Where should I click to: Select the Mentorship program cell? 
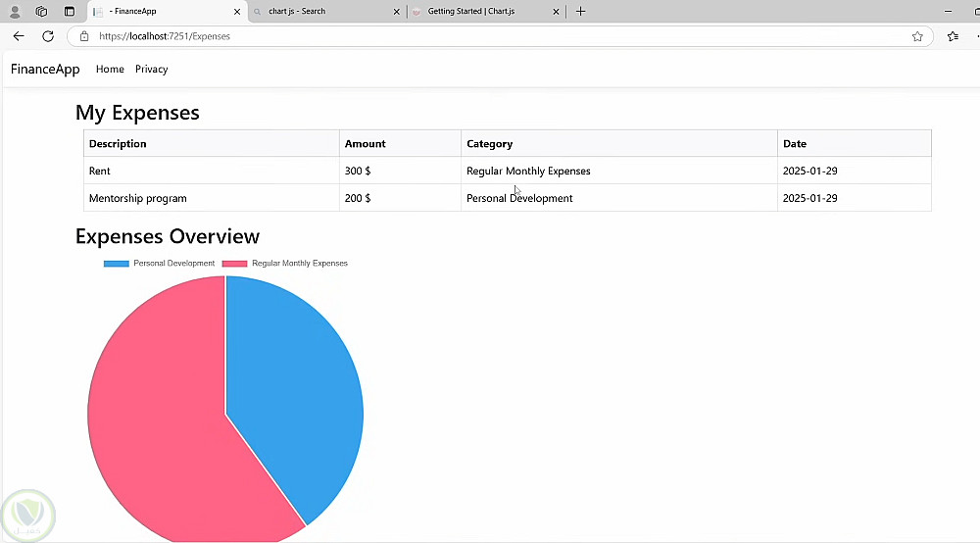pyautogui.click(x=212, y=198)
